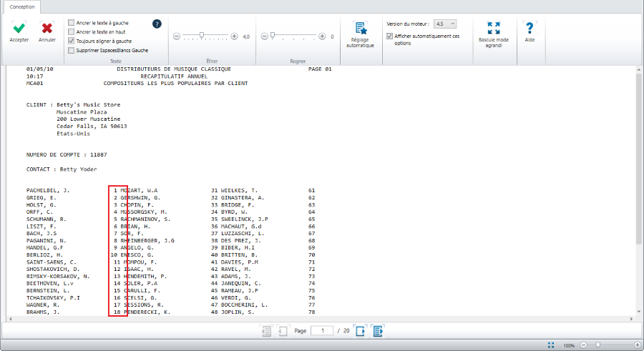This screenshot has height=351, width=644.
Task: Open the Aide help icon
Action: tap(530, 28)
